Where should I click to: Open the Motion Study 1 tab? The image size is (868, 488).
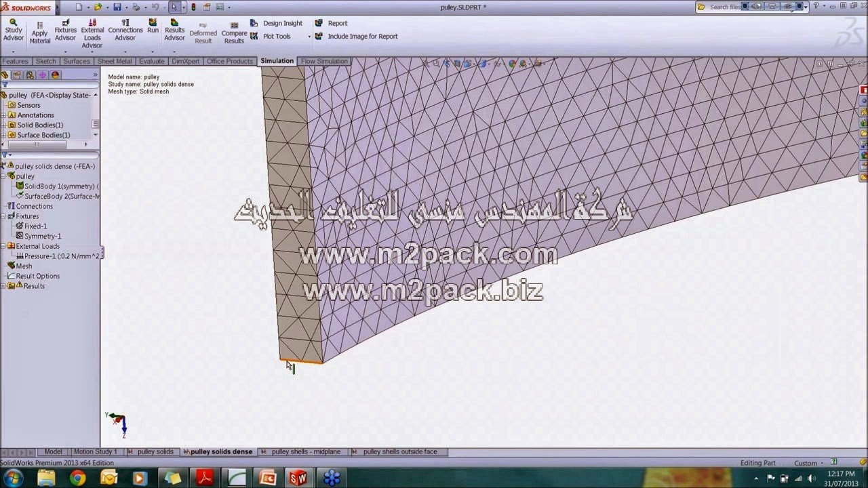(95, 451)
